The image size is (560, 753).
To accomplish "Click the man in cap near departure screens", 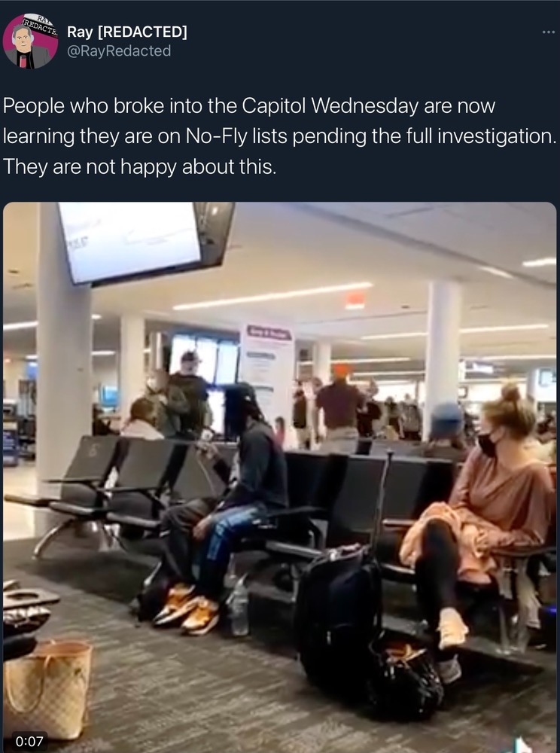I will click(x=189, y=394).
